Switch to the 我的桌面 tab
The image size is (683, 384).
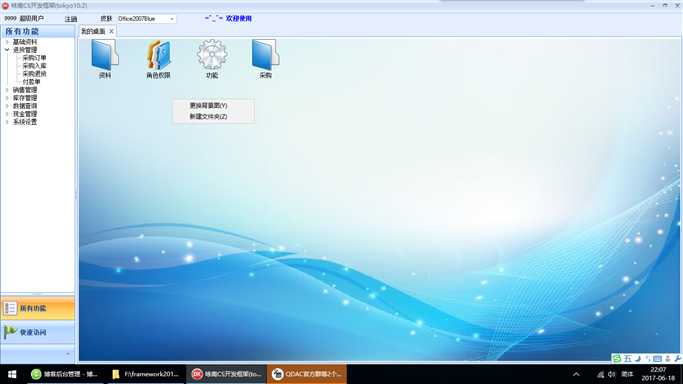(93, 31)
